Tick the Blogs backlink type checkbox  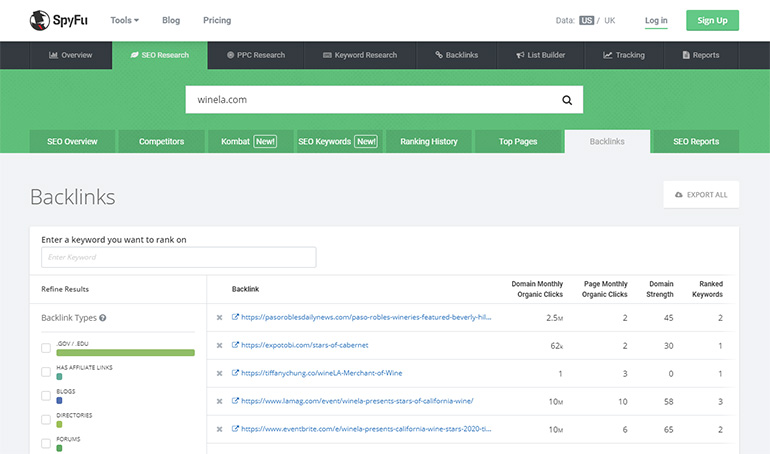tap(46, 396)
